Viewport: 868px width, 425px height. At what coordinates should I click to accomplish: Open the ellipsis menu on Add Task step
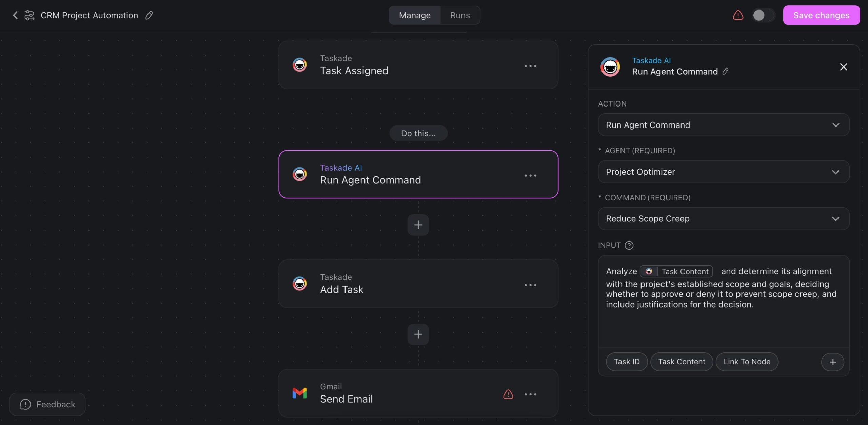(x=531, y=285)
